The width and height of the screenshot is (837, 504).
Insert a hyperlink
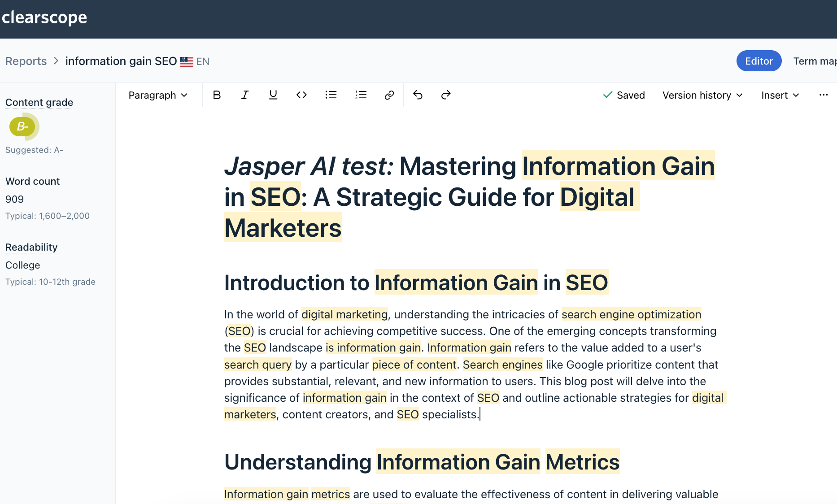[389, 95]
